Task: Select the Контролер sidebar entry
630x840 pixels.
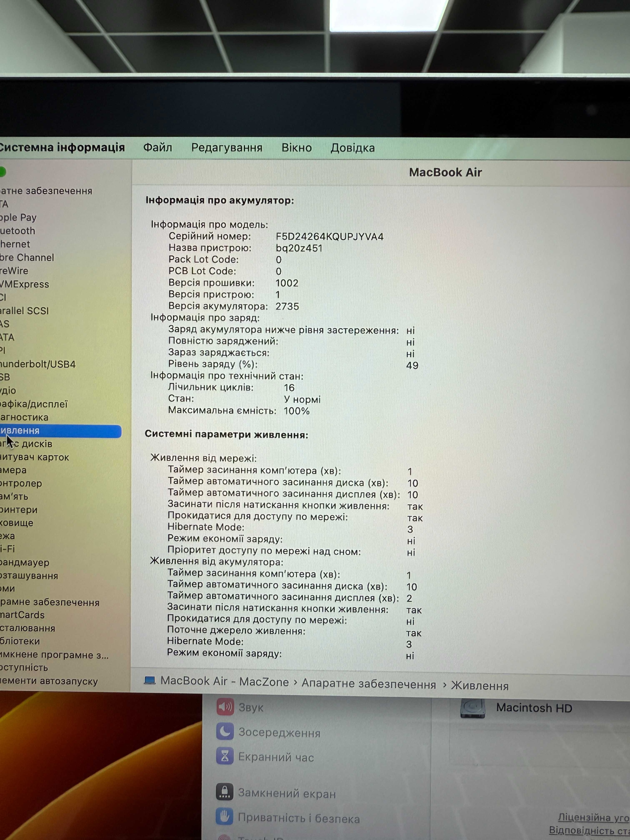Action: 21,483
